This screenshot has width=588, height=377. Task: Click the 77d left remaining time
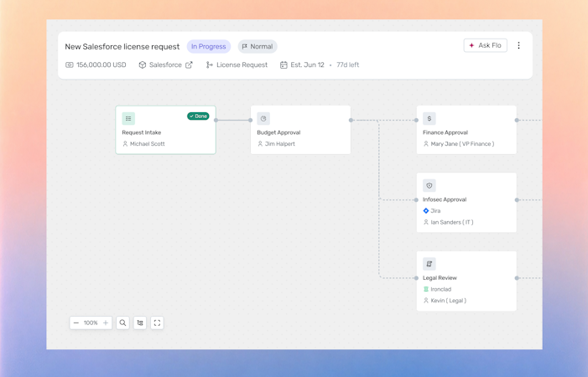(x=347, y=65)
